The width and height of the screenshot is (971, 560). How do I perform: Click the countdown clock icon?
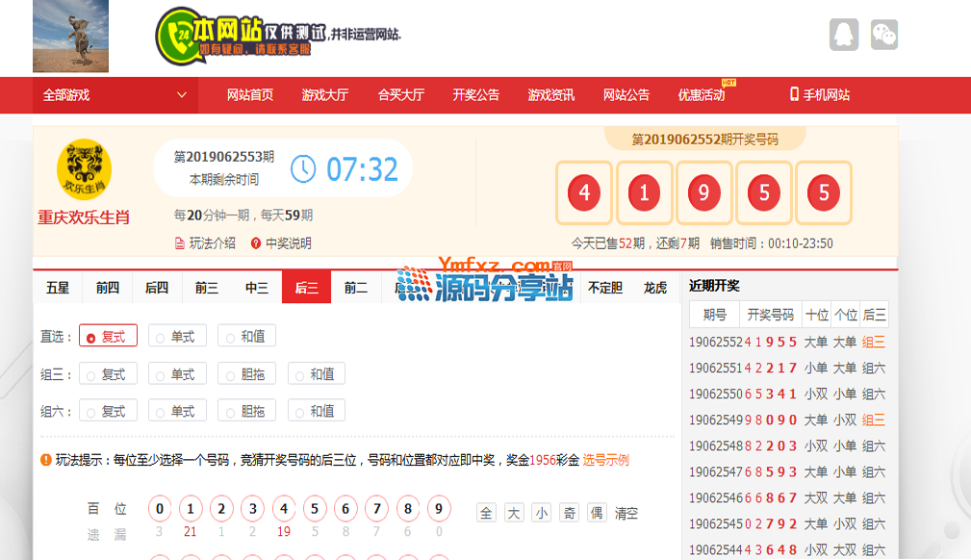click(303, 168)
